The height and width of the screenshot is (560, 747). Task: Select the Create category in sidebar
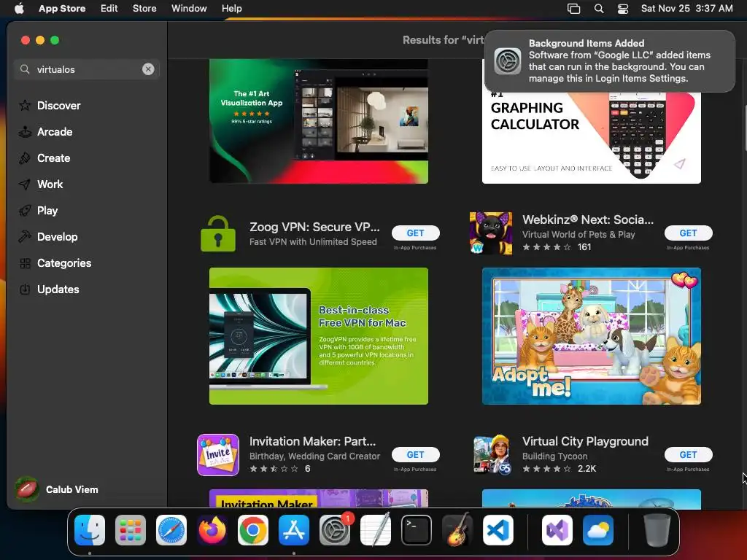point(44,158)
